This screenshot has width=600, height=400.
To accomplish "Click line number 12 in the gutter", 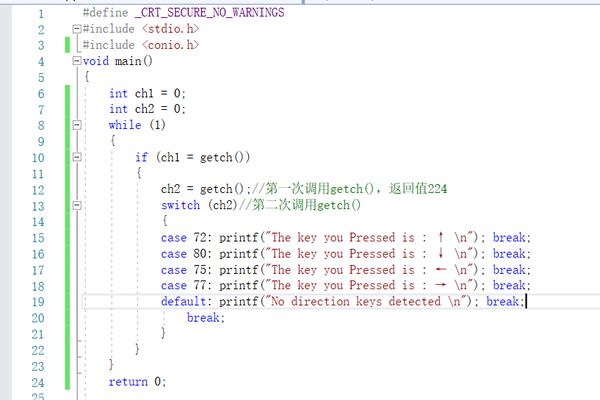I will (38, 190).
